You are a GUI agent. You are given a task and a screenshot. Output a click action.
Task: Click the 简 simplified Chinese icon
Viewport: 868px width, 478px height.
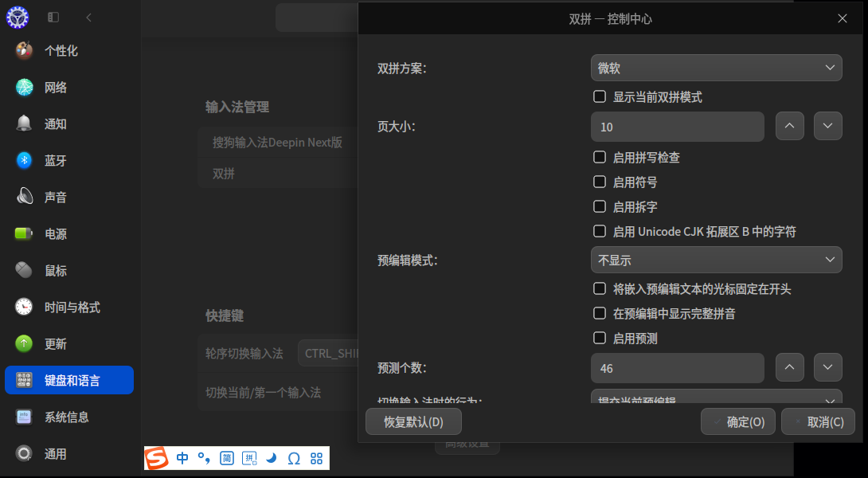point(226,458)
